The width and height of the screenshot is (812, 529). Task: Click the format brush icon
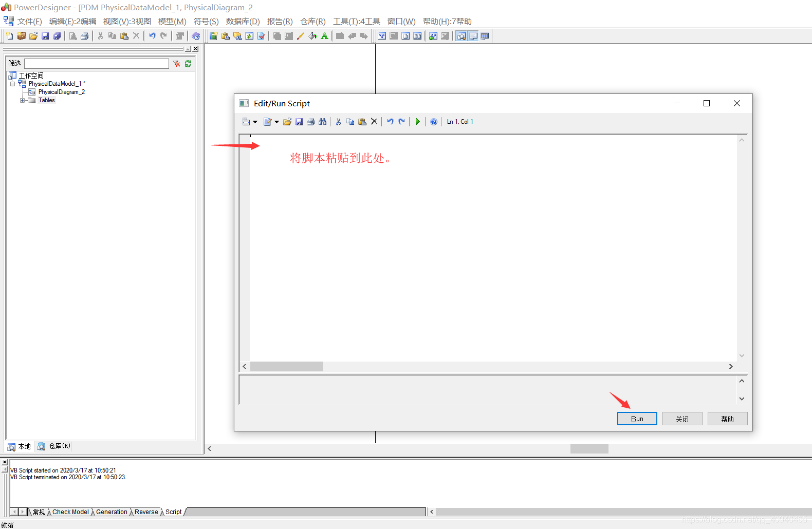pyautogui.click(x=301, y=36)
